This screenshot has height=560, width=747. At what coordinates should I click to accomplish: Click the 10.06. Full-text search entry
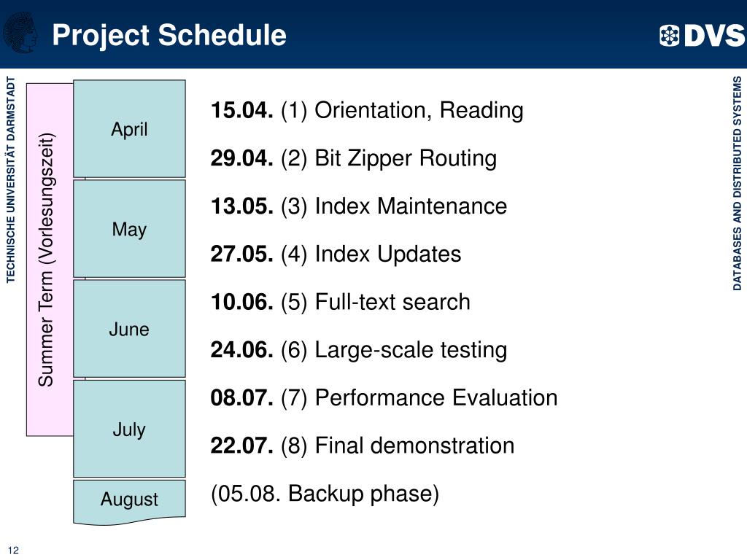[340, 302]
